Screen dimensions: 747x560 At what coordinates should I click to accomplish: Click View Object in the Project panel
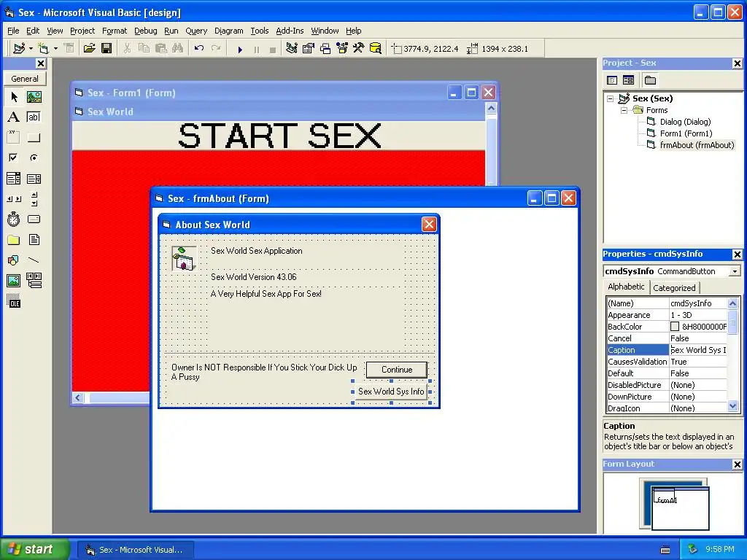(x=628, y=80)
